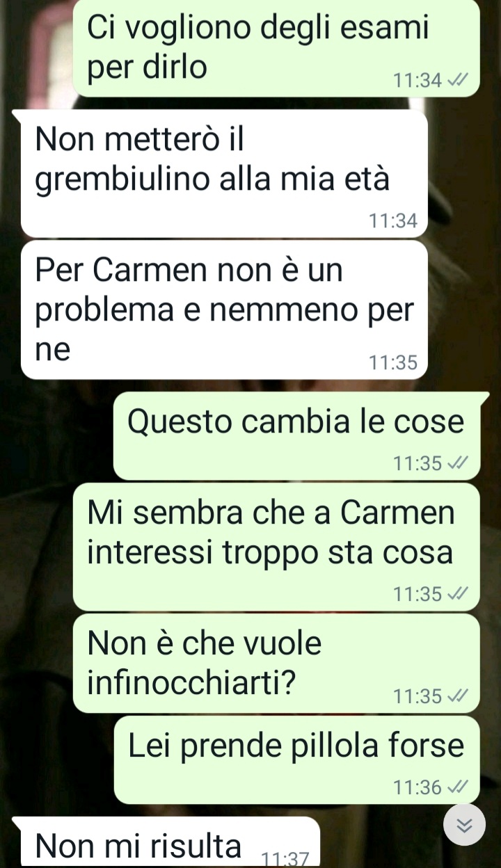The image size is (501, 868).
Task: Tap the scroll-to-bottom double chevron button
Action: (x=464, y=825)
